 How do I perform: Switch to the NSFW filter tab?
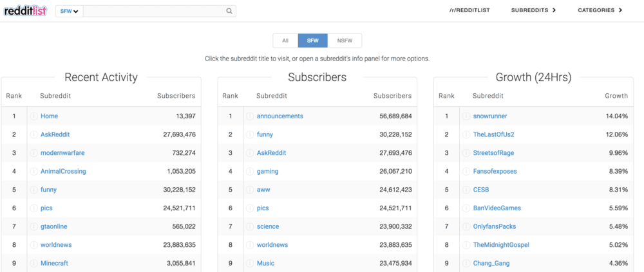(345, 41)
